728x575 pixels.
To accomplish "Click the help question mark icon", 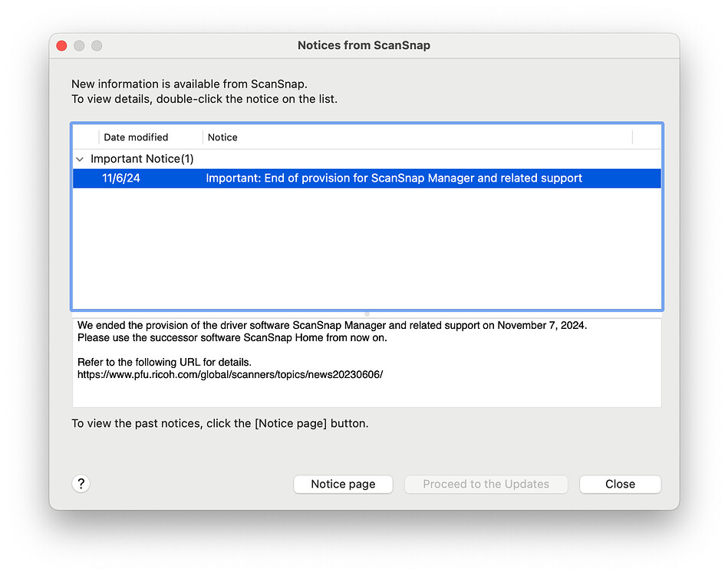I will coord(81,484).
